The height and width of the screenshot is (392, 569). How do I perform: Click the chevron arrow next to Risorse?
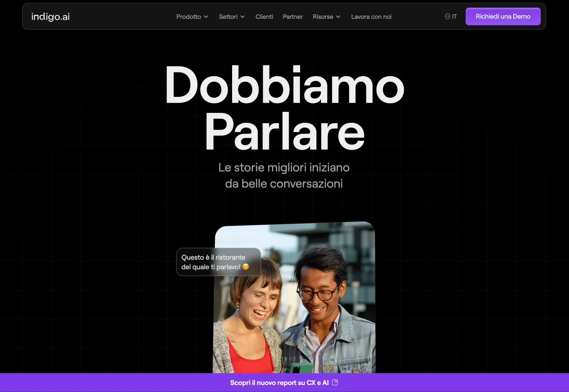click(339, 17)
